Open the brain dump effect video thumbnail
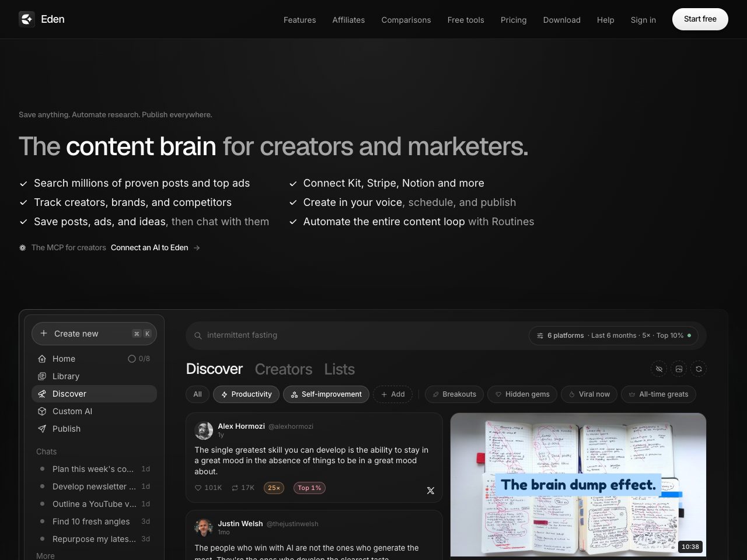747x560 pixels. [x=578, y=485]
